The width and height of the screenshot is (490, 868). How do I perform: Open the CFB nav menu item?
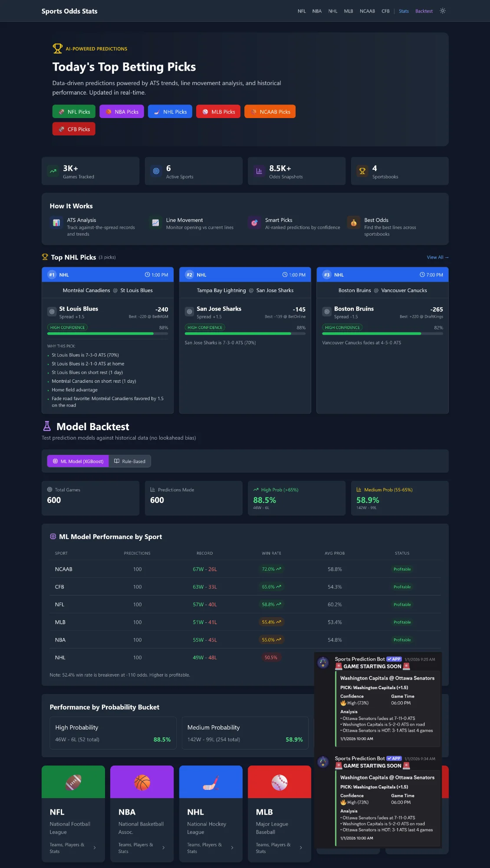point(385,11)
